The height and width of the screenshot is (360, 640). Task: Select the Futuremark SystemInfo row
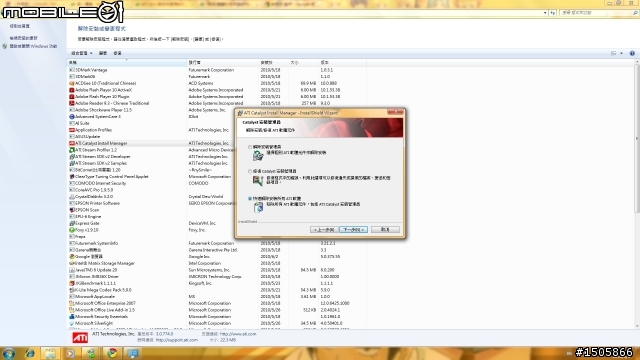pyautogui.click(x=217, y=243)
